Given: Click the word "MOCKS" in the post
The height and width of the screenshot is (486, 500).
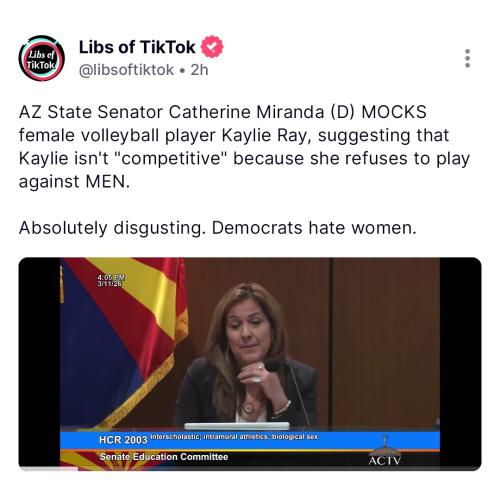Looking at the screenshot, I should (x=394, y=112).
